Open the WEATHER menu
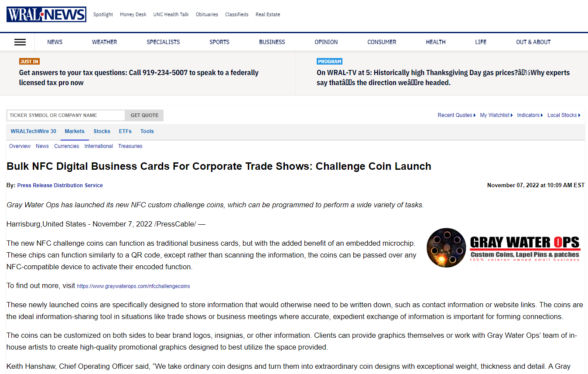The image size is (588, 374). point(104,42)
